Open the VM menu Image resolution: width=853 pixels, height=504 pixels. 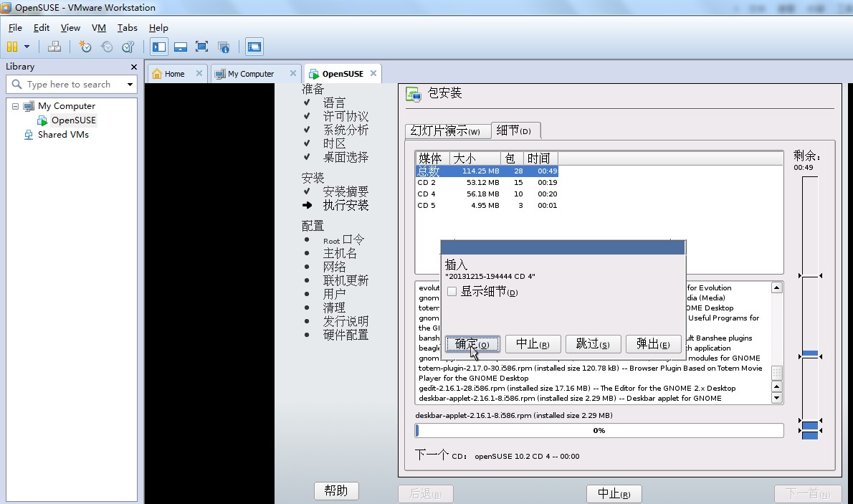(98, 28)
